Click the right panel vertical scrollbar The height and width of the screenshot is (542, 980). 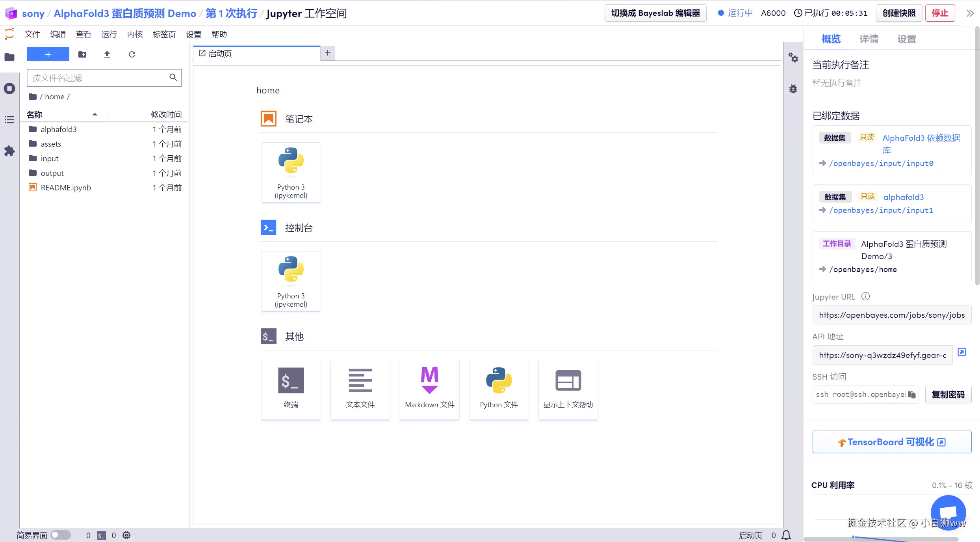click(977, 158)
